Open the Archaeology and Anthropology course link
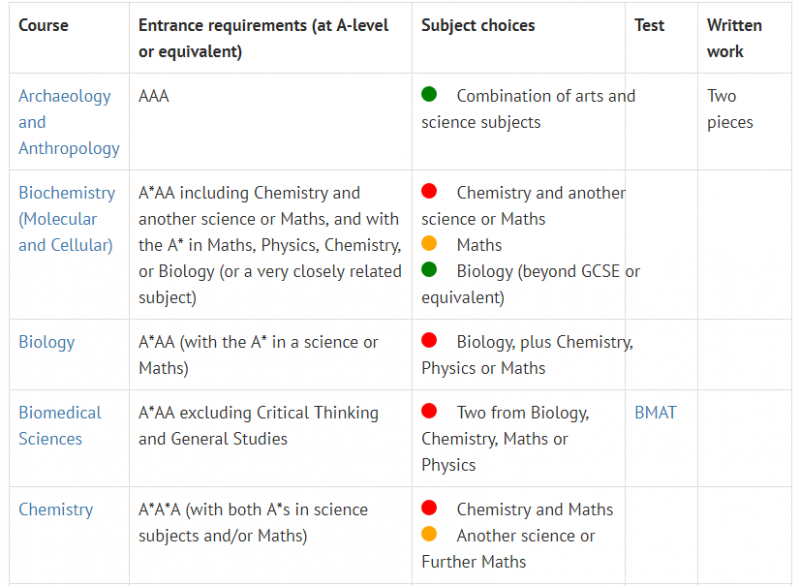 (69, 122)
